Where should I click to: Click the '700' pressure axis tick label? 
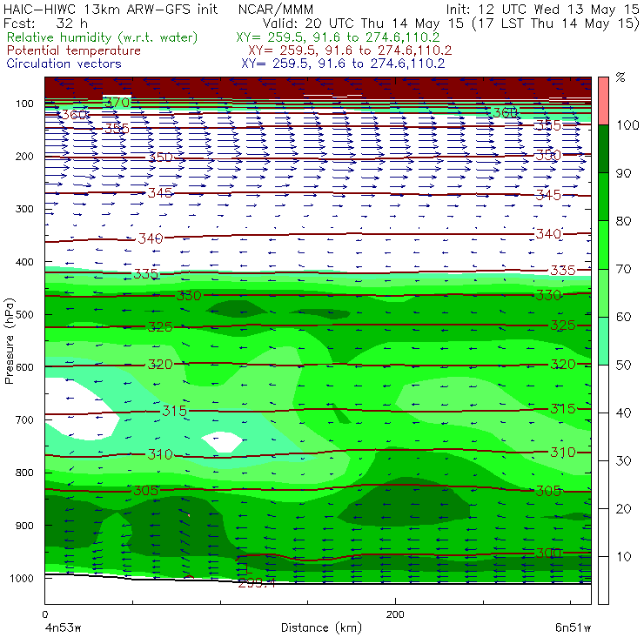click(24, 420)
